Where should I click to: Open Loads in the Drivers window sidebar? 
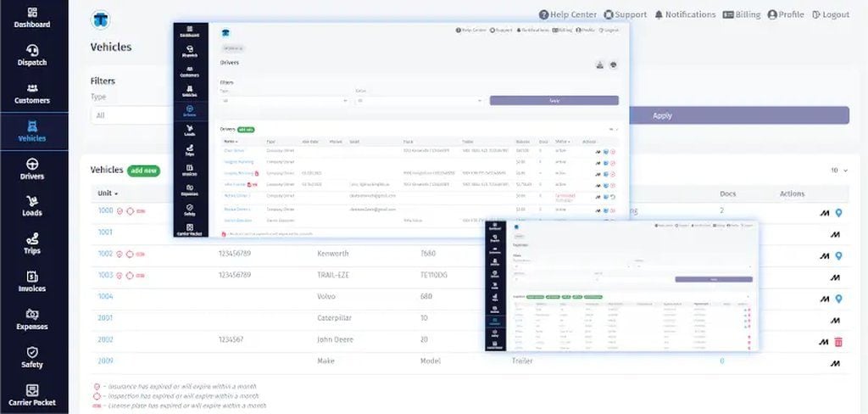[x=190, y=131]
